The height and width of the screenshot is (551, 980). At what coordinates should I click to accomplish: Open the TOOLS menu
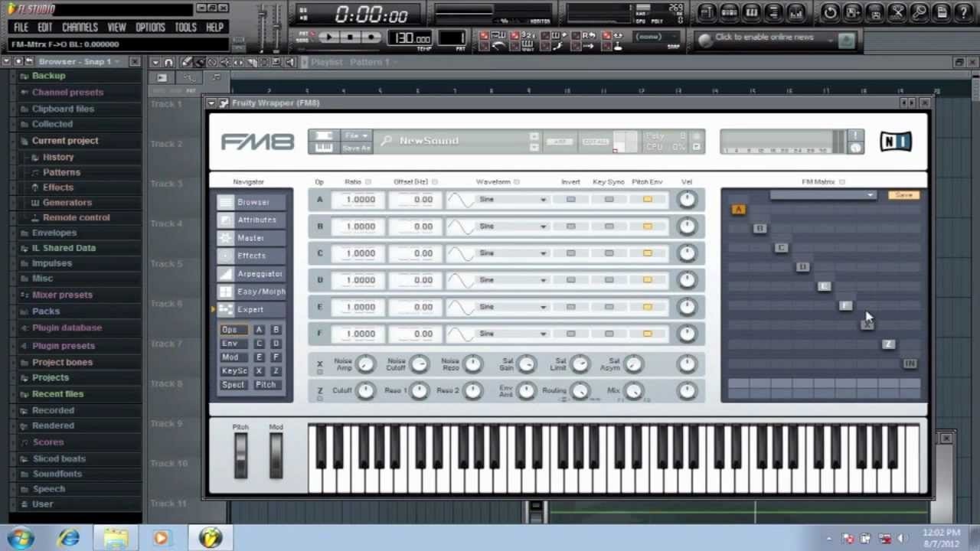pos(185,28)
